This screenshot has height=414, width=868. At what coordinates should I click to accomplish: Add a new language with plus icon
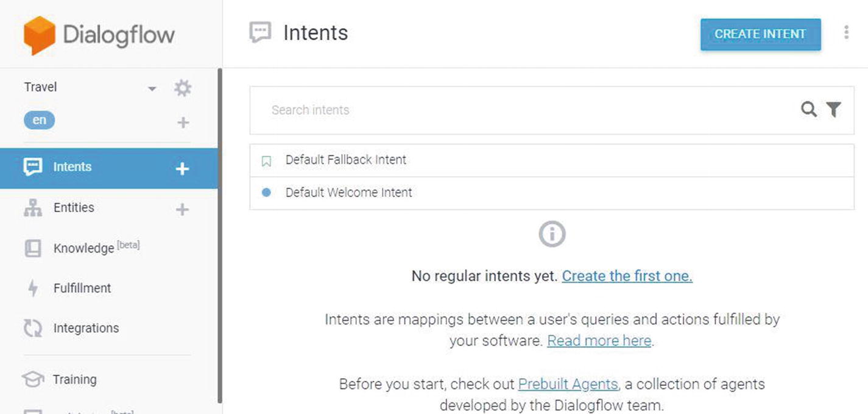(x=183, y=123)
